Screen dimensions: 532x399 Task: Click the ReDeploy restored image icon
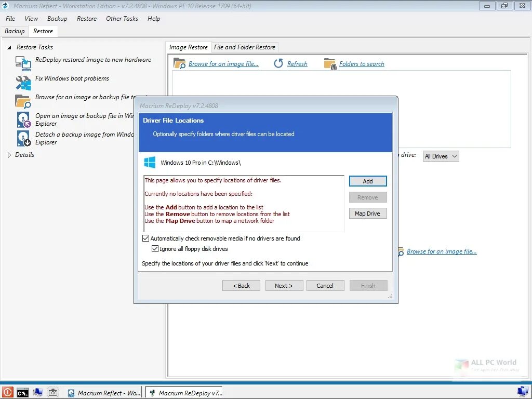(23, 63)
